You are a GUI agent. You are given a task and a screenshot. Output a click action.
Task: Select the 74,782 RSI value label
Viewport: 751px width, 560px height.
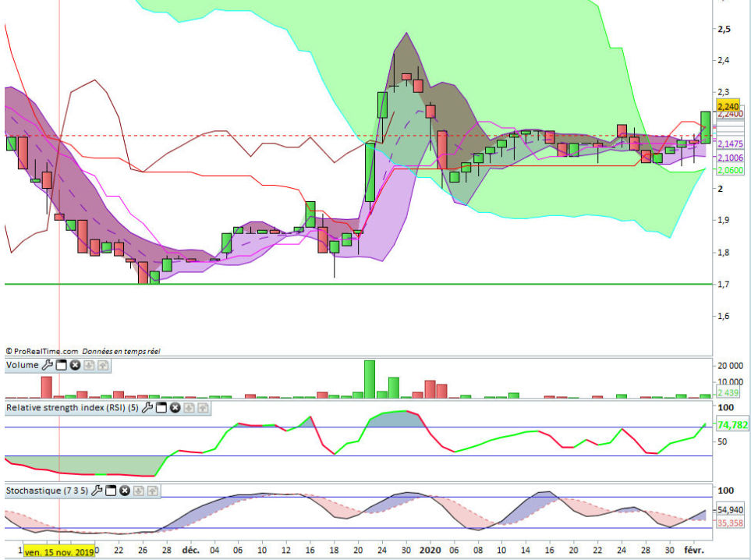click(x=732, y=425)
